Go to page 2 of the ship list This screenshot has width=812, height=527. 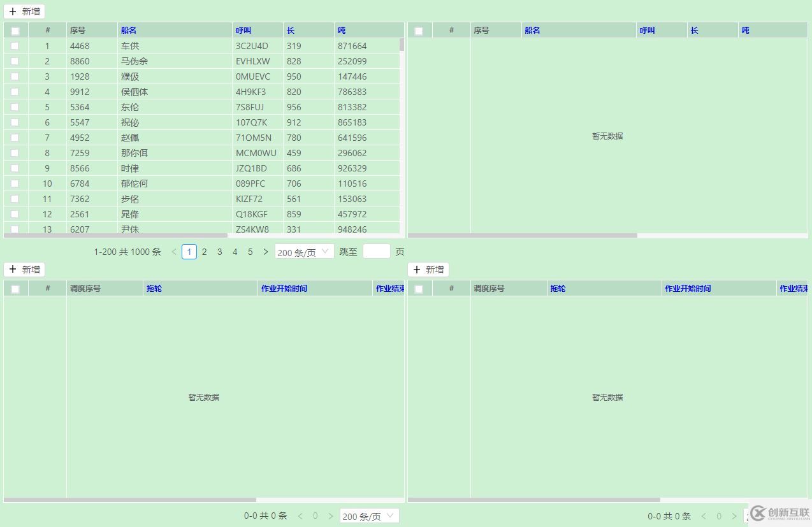pyautogui.click(x=205, y=252)
